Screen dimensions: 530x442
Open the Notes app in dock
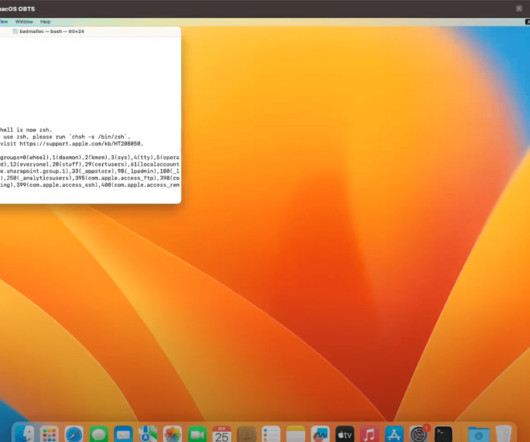pos(296,434)
